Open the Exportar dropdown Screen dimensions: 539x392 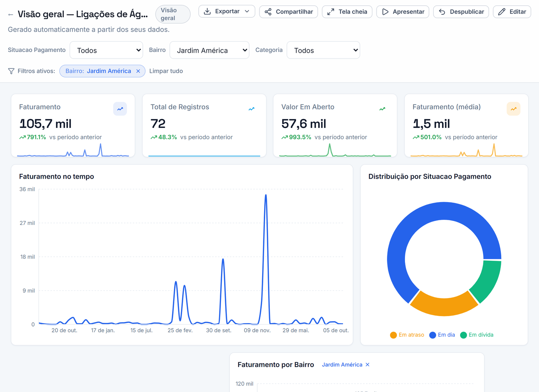click(x=227, y=12)
